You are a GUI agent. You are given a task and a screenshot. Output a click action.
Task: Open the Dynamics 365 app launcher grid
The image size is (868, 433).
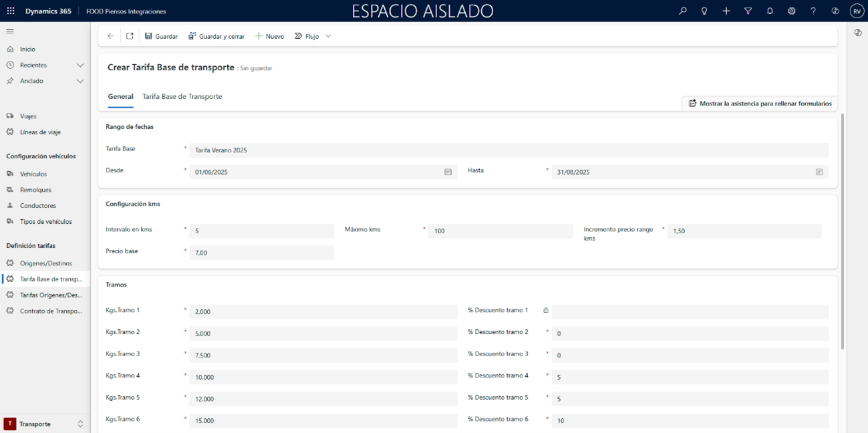pos(11,11)
